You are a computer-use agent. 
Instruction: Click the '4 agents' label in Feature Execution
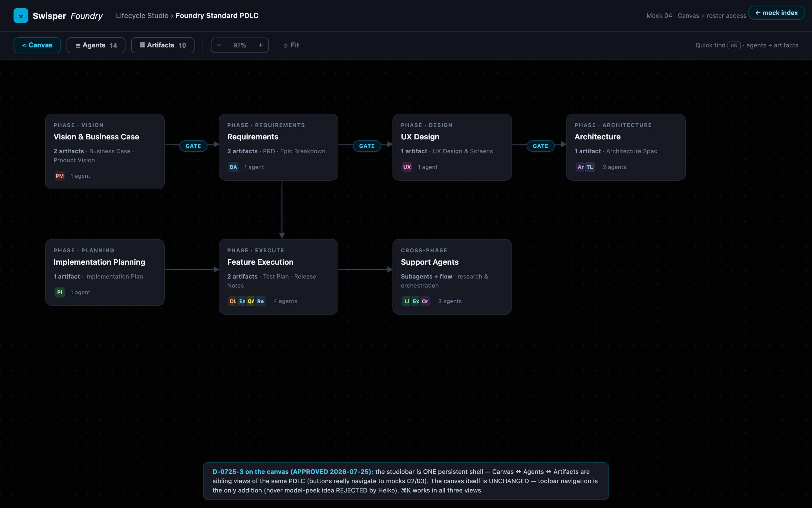click(x=285, y=301)
